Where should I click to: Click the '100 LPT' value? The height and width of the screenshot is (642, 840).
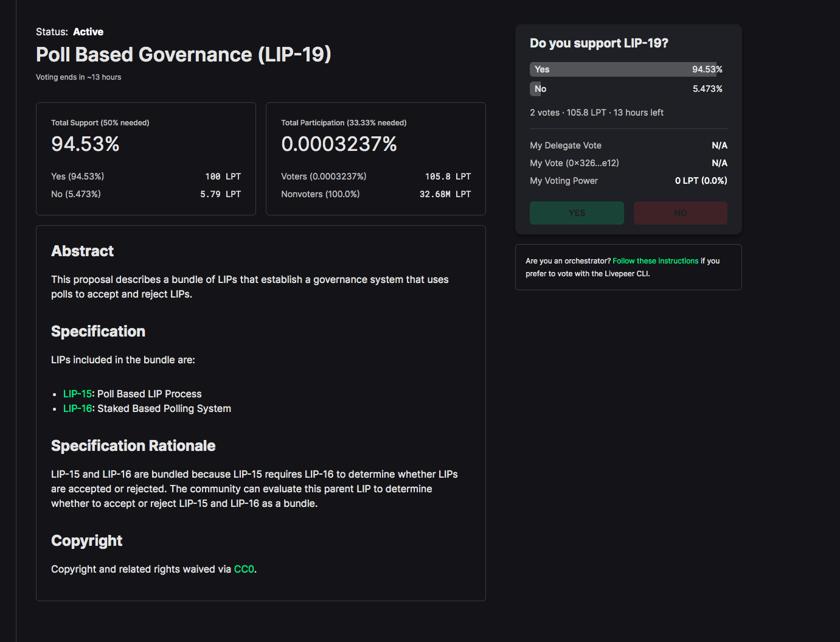click(223, 176)
